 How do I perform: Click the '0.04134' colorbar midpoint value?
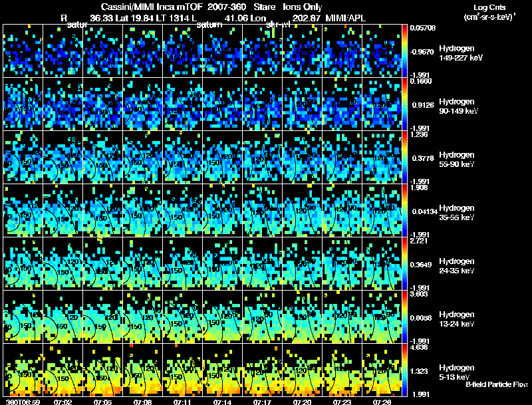pyautogui.click(x=425, y=211)
